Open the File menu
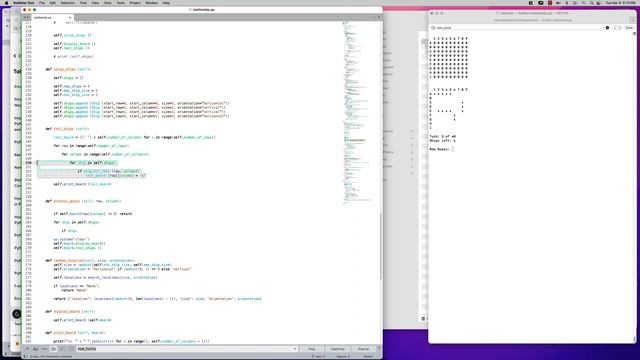 (42, 3)
